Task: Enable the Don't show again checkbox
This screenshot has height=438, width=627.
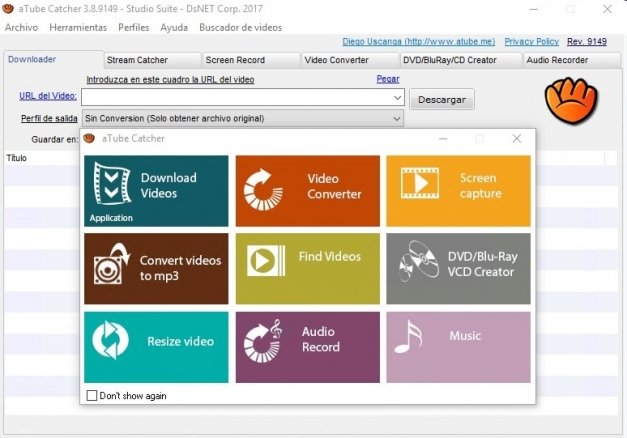Action: (x=92, y=396)
